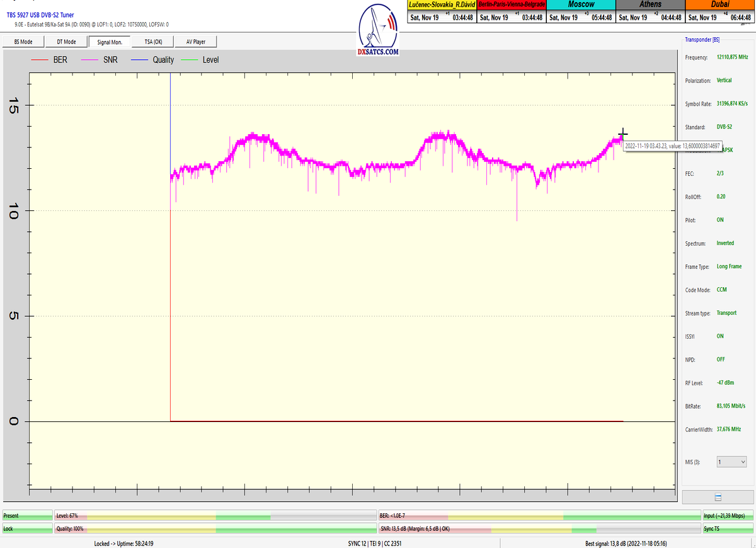Click the Level 67% signal bar

pos(215,516)
